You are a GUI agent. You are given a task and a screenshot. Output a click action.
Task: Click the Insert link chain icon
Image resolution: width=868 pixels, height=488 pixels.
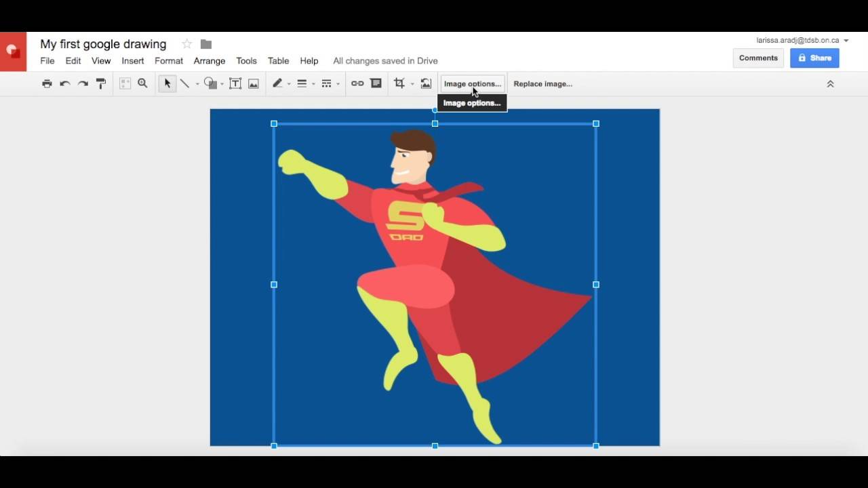(357, 83)
